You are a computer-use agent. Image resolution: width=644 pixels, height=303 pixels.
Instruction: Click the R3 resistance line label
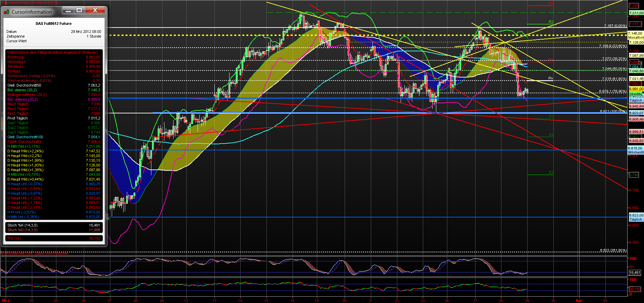[551, 3]
